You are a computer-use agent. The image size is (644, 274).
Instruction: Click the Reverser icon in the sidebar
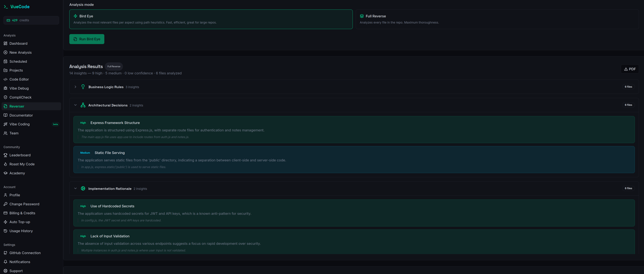(6, 106)
